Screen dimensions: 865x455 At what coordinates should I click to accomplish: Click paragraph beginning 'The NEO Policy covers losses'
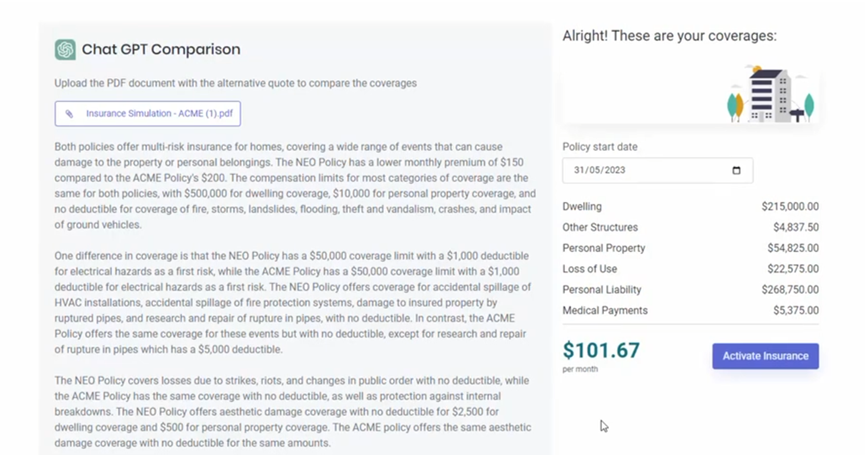pos(293,412)
